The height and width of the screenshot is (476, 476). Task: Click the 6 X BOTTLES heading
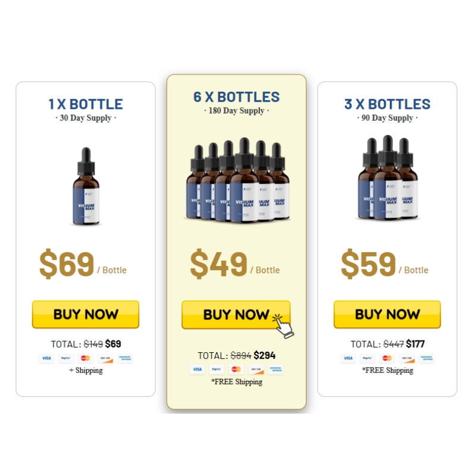click(236, 97)
